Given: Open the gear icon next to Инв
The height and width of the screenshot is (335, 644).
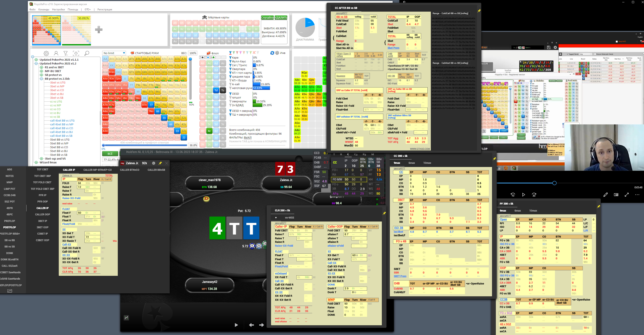Looking at the screenshot, I should [277, 53].
